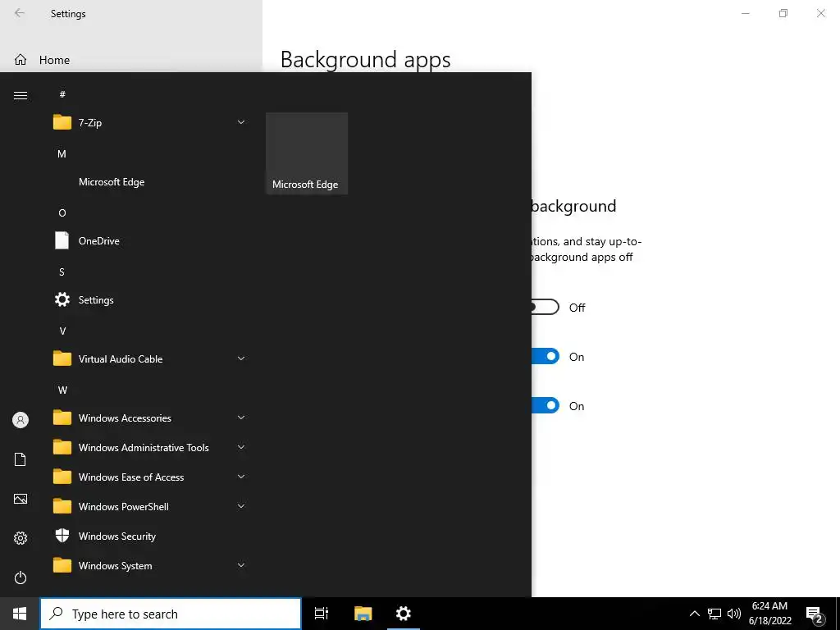Viewport: 840px width, 630px height.
Task: Restore down the Settings window
Action: coord(783,13)
